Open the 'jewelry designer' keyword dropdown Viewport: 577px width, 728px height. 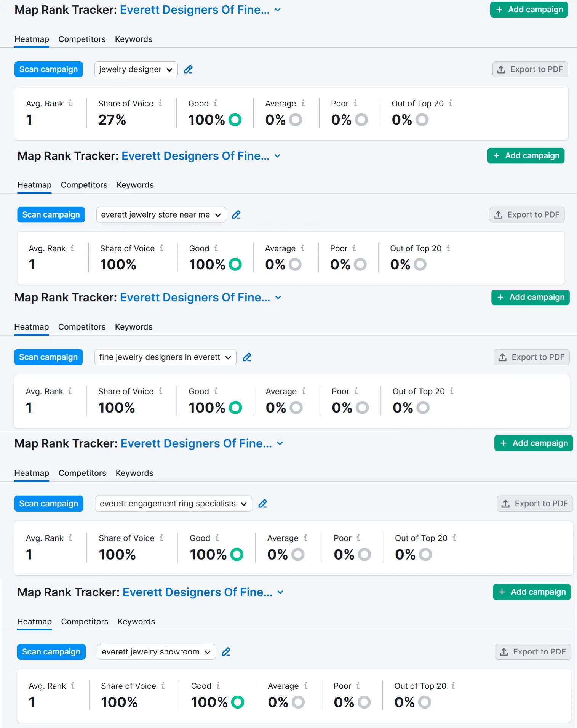(136, 69)
